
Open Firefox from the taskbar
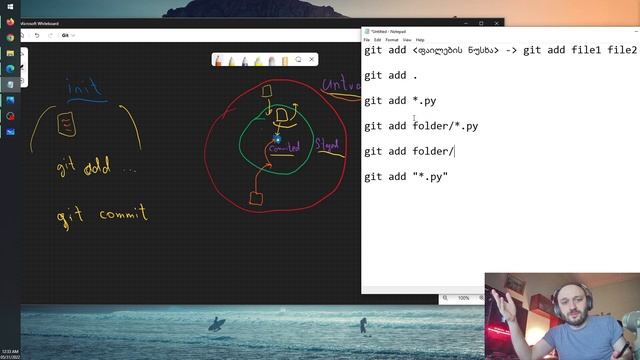(x=10, y=22)
